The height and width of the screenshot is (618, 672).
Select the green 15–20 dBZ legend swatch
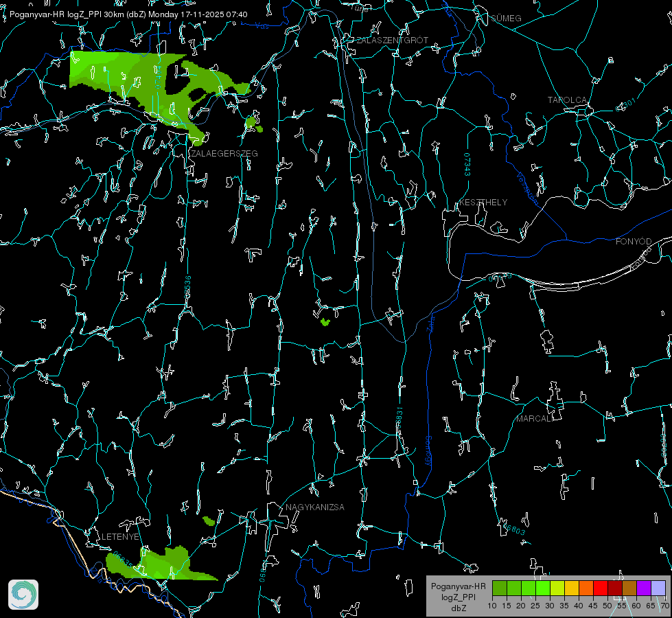pyautogui.click(x=514, y=588)
